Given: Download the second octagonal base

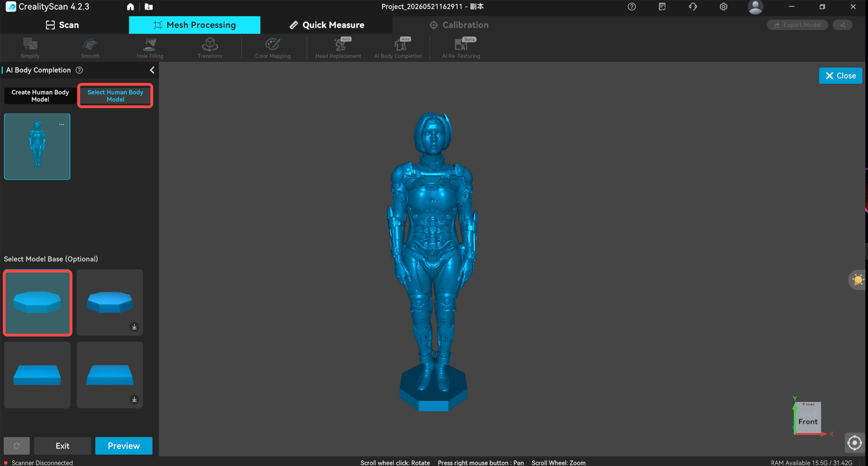Looking at the screenshot, I should click(x=134, y=327).
